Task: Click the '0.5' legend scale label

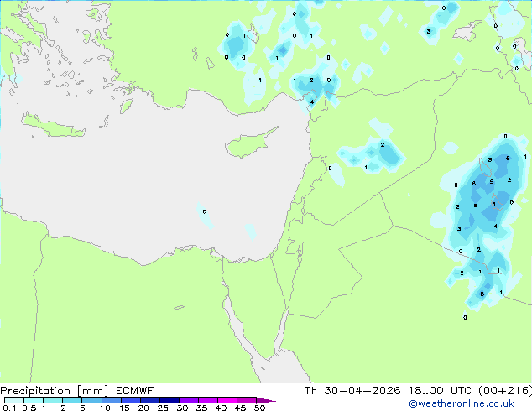Action: pos(29,408)
